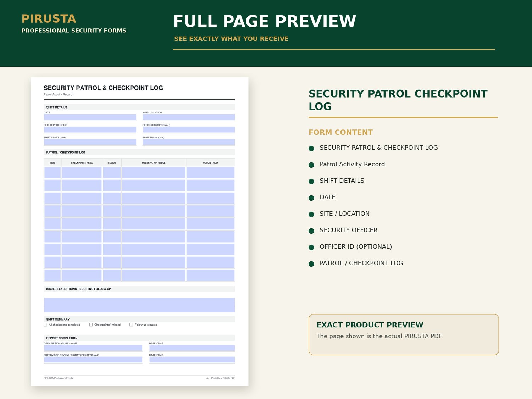Click the REPORT COMPLETION section heading

(62, 338)
